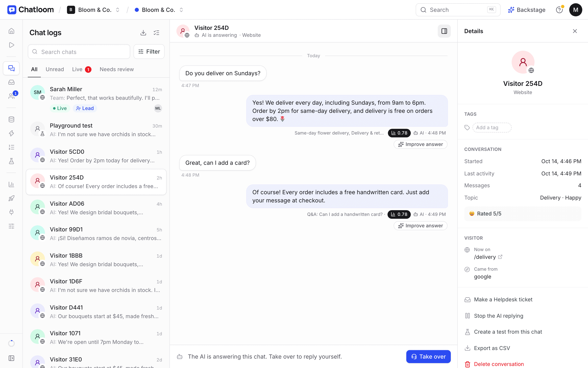Screen dimensions: 588x368
Task: Improve answer for the handwritten card reply
Action: pyautogui.click(x=420, y=226)
